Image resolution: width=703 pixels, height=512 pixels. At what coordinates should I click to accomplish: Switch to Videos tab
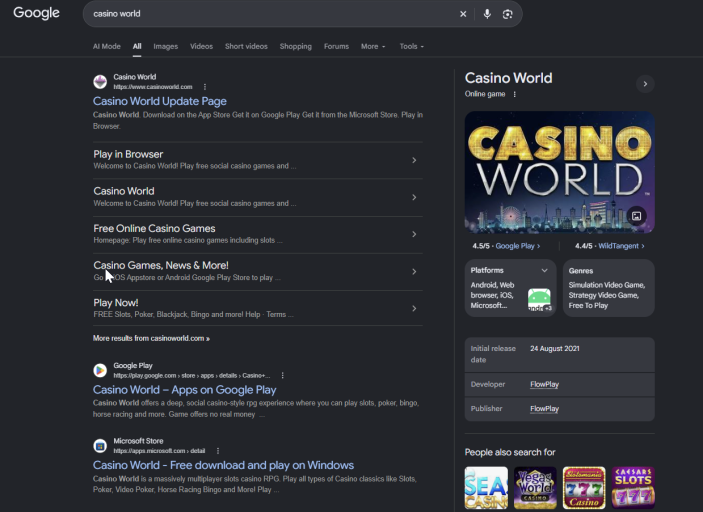point(201,46)
